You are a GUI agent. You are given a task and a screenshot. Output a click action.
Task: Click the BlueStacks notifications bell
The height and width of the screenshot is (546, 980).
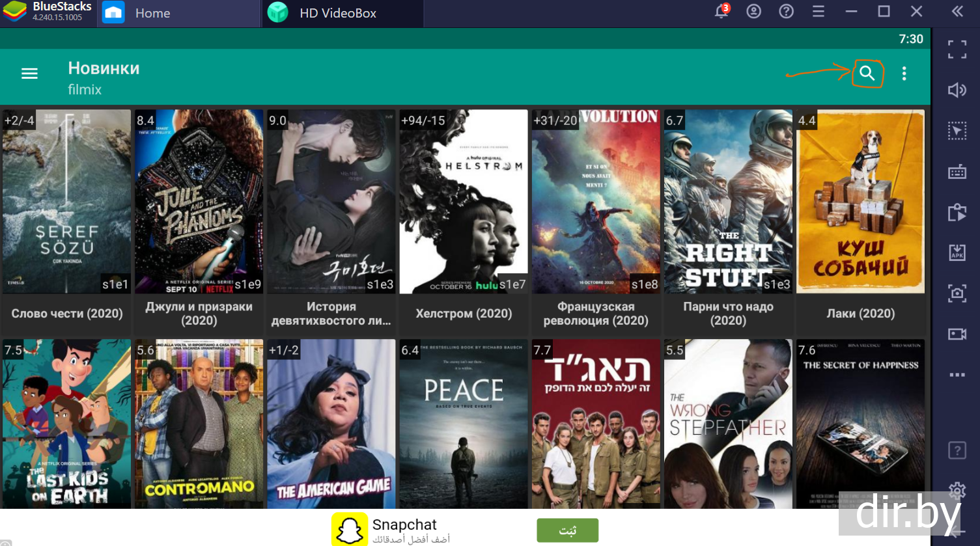(x=721, y=11)
